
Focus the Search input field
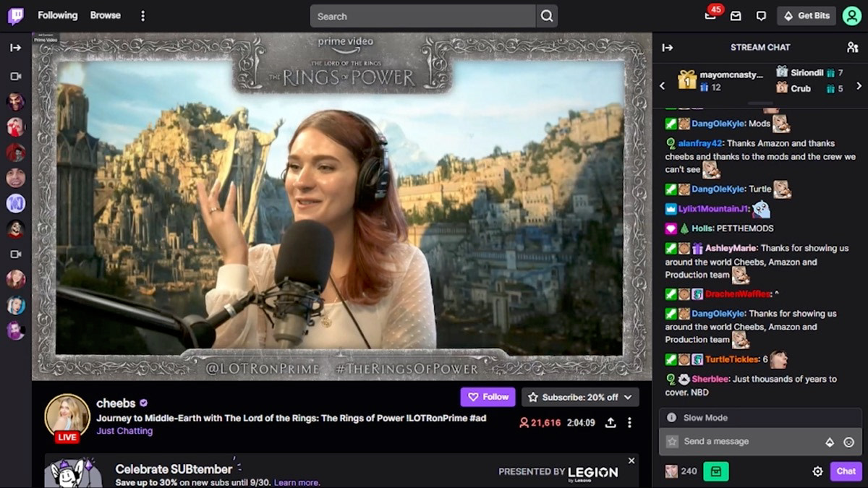click(423, 16)
